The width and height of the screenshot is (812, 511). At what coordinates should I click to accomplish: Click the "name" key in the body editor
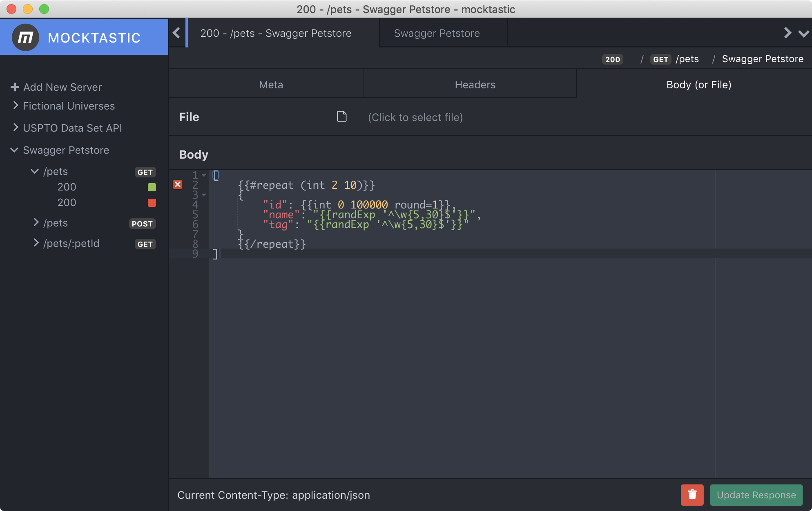tap(281, 215)
